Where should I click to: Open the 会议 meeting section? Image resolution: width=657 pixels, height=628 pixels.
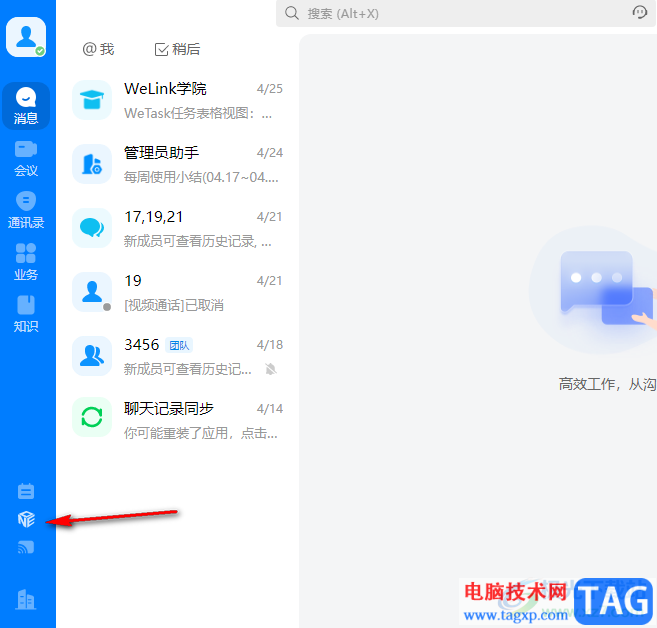click(26, 158)
